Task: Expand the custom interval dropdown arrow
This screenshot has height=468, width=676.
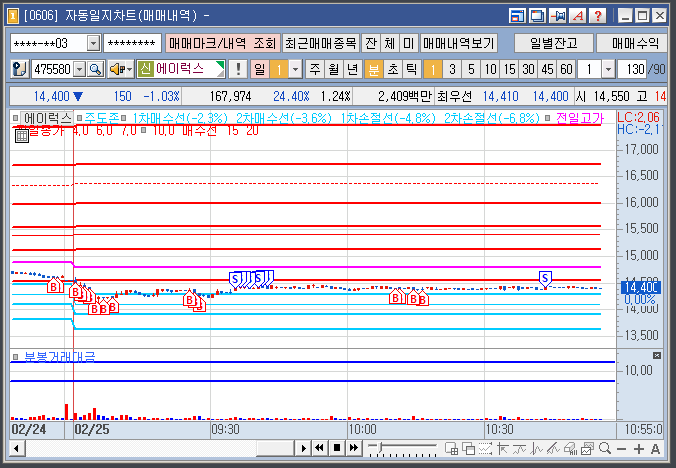Action: [x=607, y=69]
